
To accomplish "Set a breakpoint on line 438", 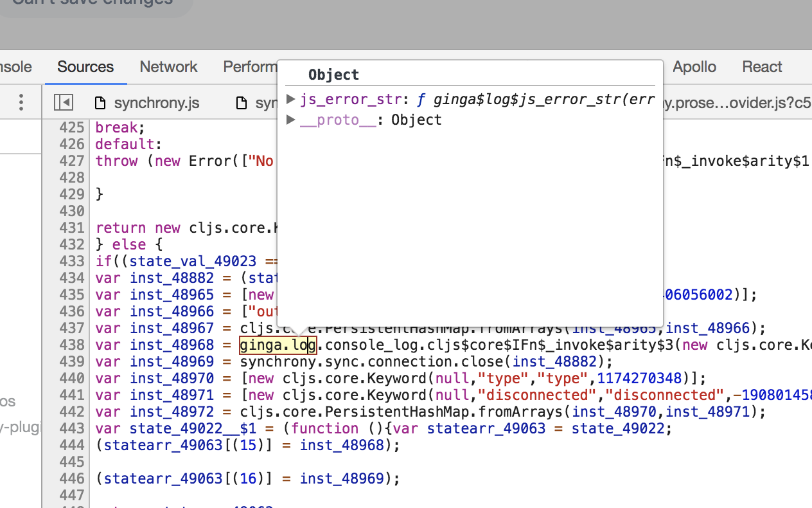I will pos(73,345).
